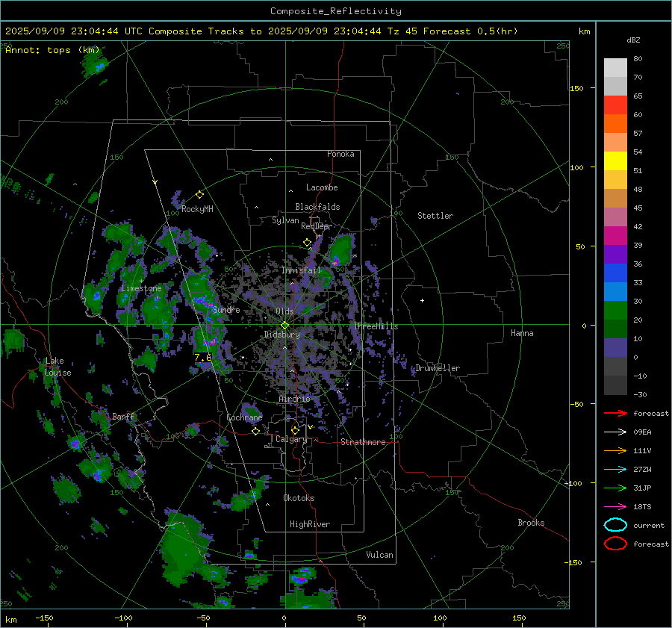Click the red forecast ellipse in the legend
Screen dimensions: 672x628
(x=615, y=544)
